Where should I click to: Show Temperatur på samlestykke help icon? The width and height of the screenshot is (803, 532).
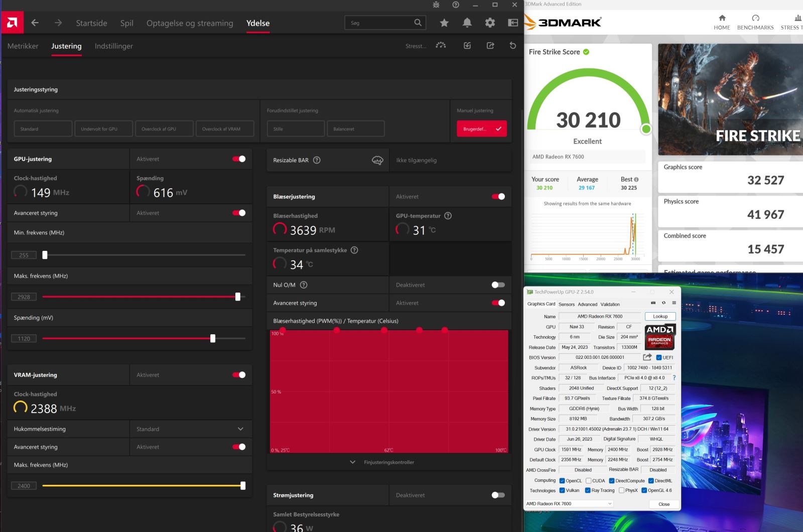354,250
